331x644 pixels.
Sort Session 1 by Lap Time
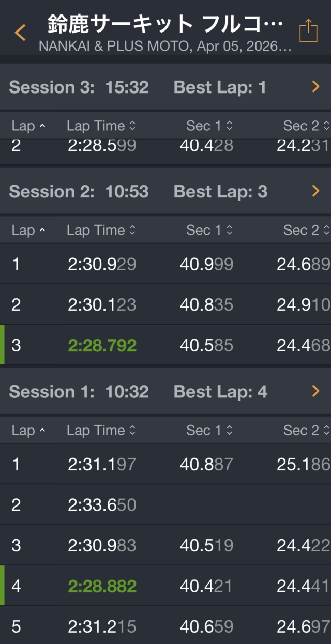coord(101,430)
